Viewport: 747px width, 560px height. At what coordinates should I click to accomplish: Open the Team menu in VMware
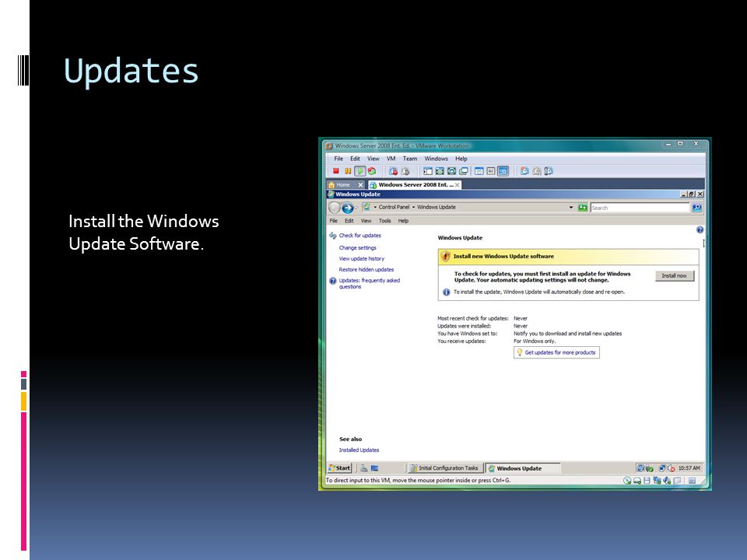click(410, 159)
